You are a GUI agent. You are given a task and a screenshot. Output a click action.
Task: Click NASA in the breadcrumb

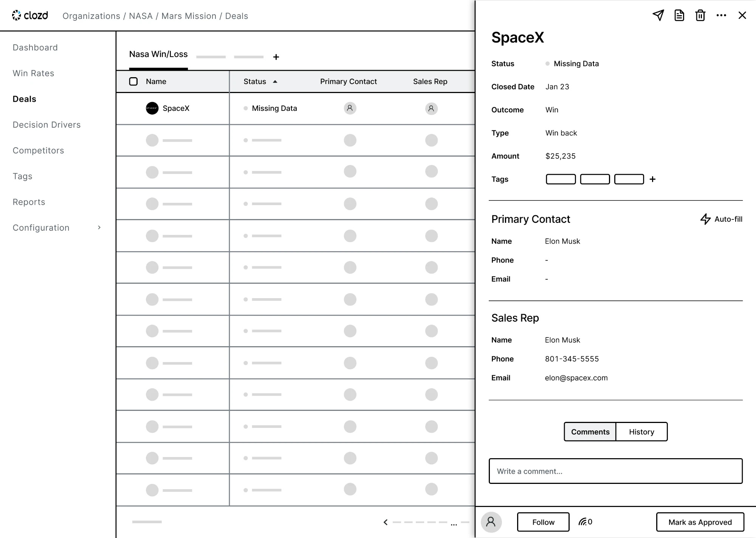[141, 16]
